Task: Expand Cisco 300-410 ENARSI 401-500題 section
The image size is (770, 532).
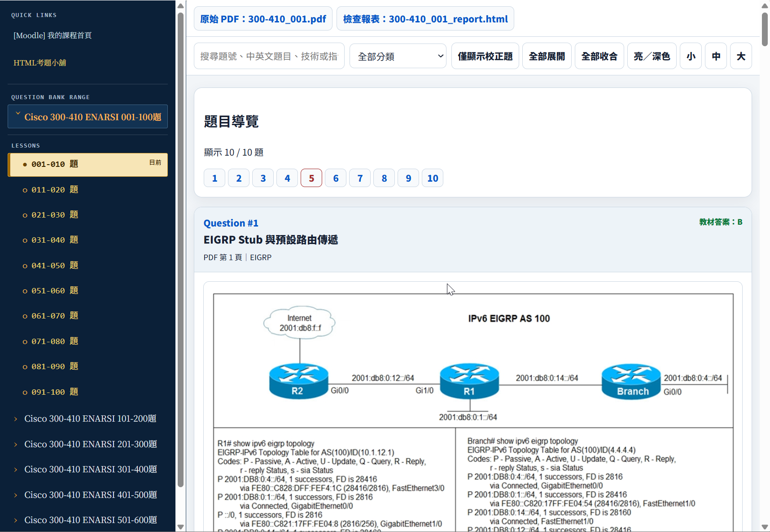Action: tap(88, 495)
